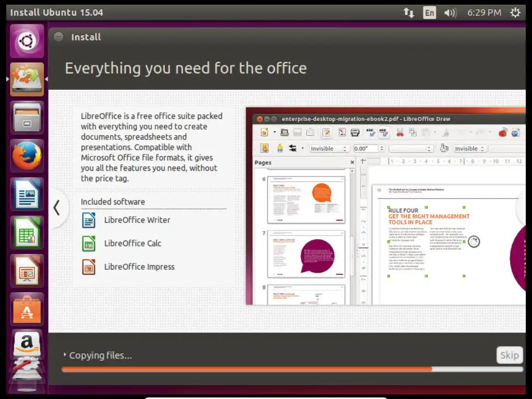The width and height of the screenshot is (532, 399).
Task: Click the Calc icon under Included software
Action: (x=88, y=243)
